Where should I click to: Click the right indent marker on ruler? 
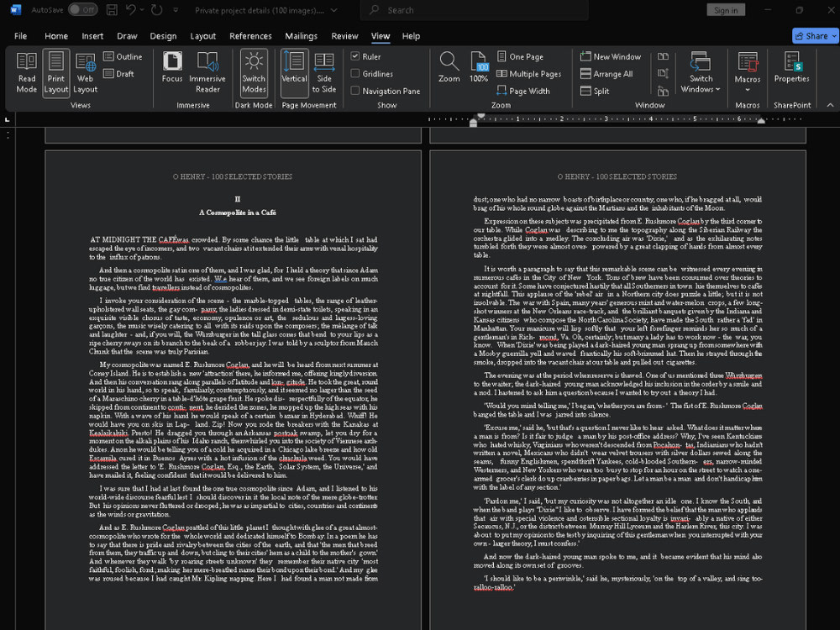coord(761,121)
